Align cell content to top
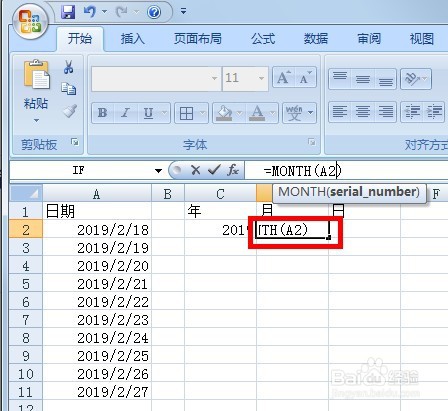 tap(340, 79)
